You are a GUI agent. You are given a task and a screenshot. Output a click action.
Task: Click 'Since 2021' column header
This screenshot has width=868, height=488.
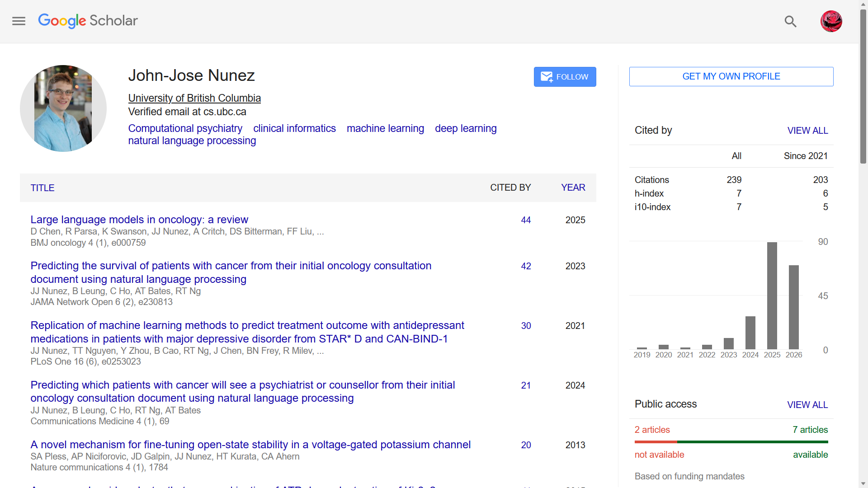pos(806,156)
